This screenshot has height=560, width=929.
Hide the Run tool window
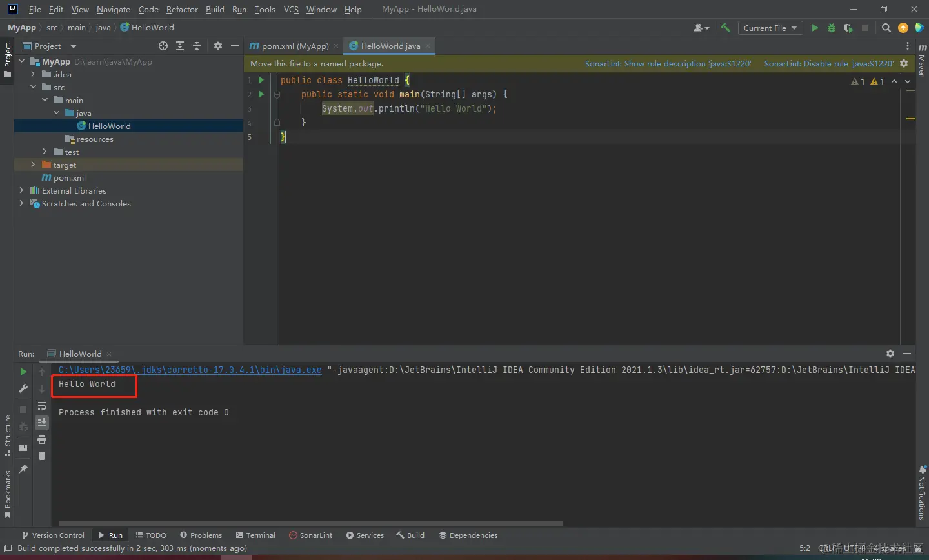(907, 354)
